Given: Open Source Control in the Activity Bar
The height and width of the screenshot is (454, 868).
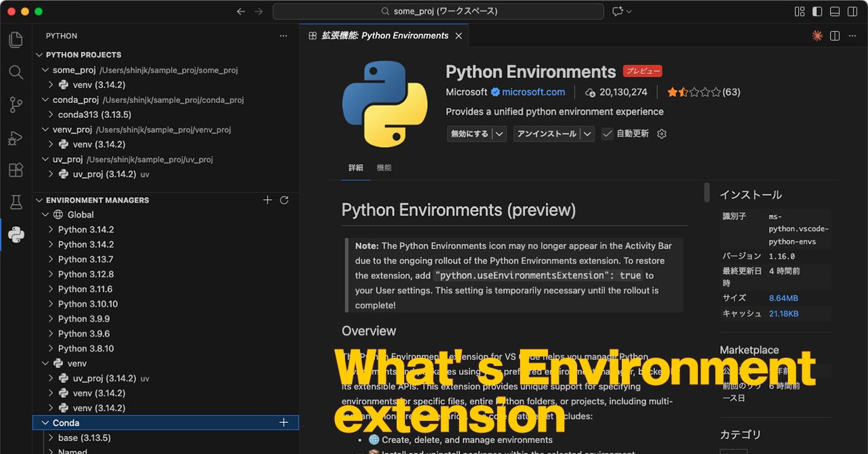Looking at the screenshot, I should (15, 105).
